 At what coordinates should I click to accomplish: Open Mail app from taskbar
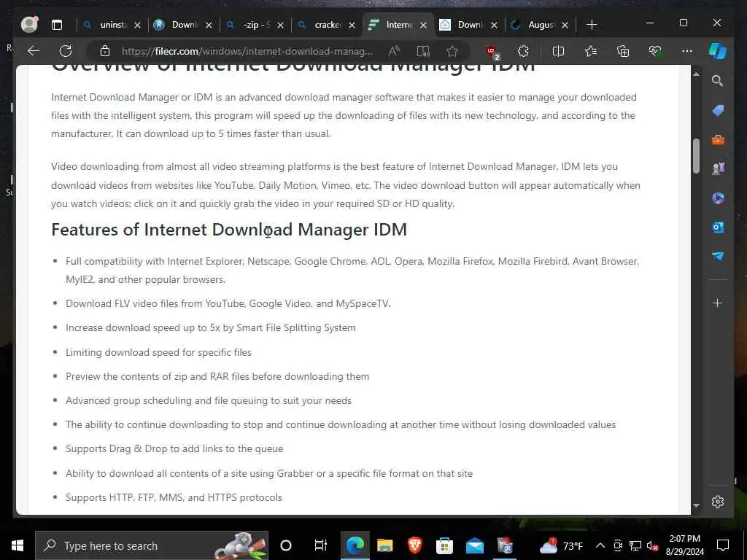(x=474, y=545)
